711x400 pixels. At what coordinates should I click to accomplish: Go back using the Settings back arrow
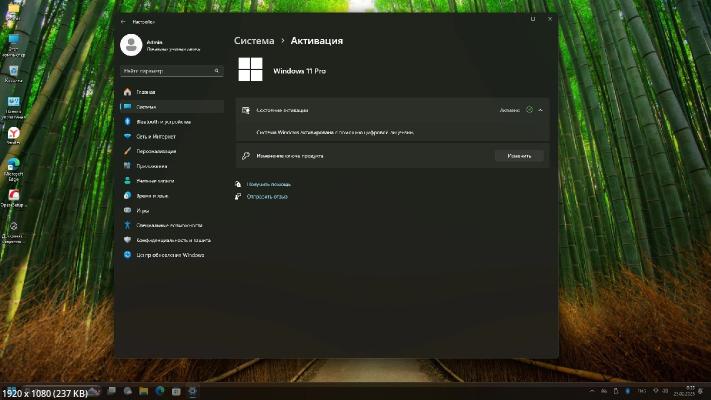[123, 22]
